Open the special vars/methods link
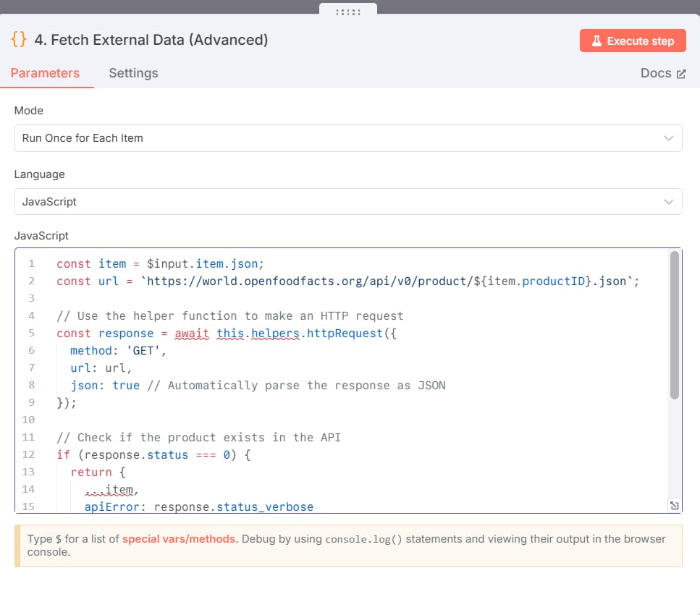The height and width of the screenshot is (615, 700). 179,539
